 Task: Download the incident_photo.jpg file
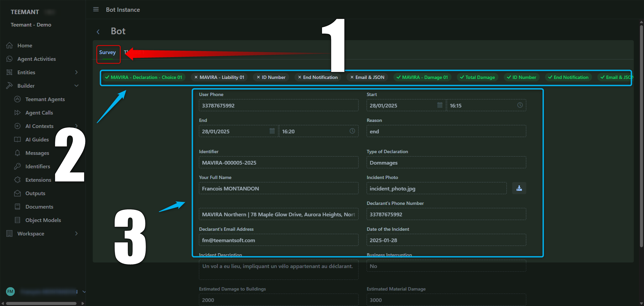pos(519,188)
